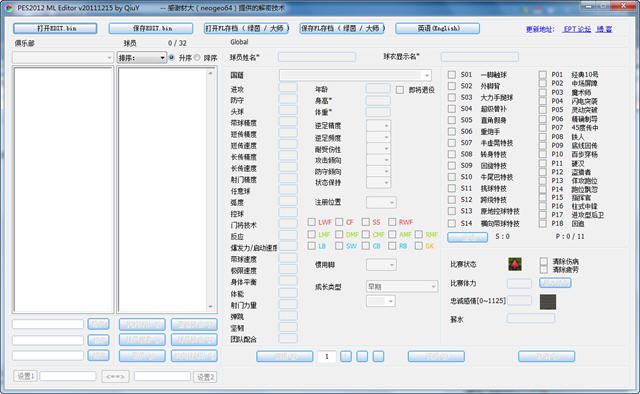Check the GK position checkbox
This screenshot has width=640, height=394.
(418, 246)
